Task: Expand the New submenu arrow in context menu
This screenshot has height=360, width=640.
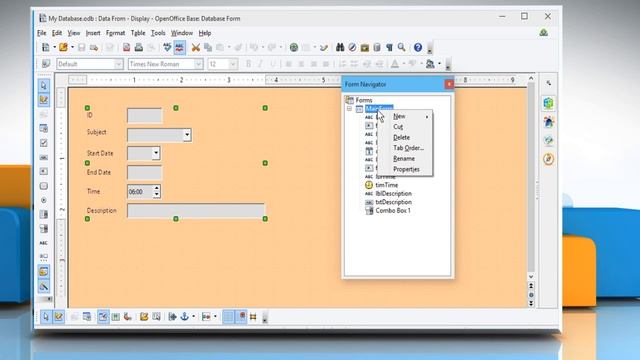Action: [x=427, y=117]
